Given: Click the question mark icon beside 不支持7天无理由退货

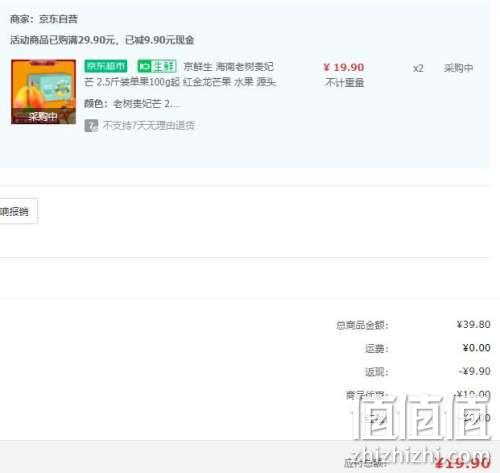Looking at the screenshot, I should pos(91,126).
